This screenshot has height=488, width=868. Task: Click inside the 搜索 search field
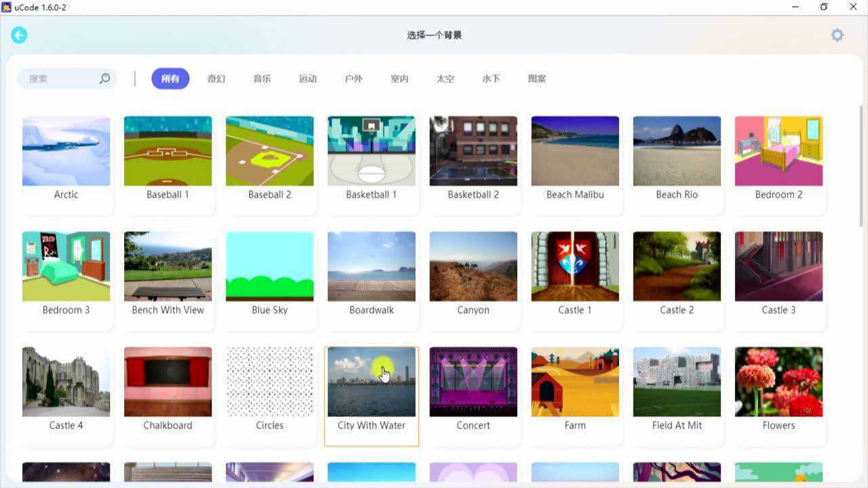tap(58, 79)
